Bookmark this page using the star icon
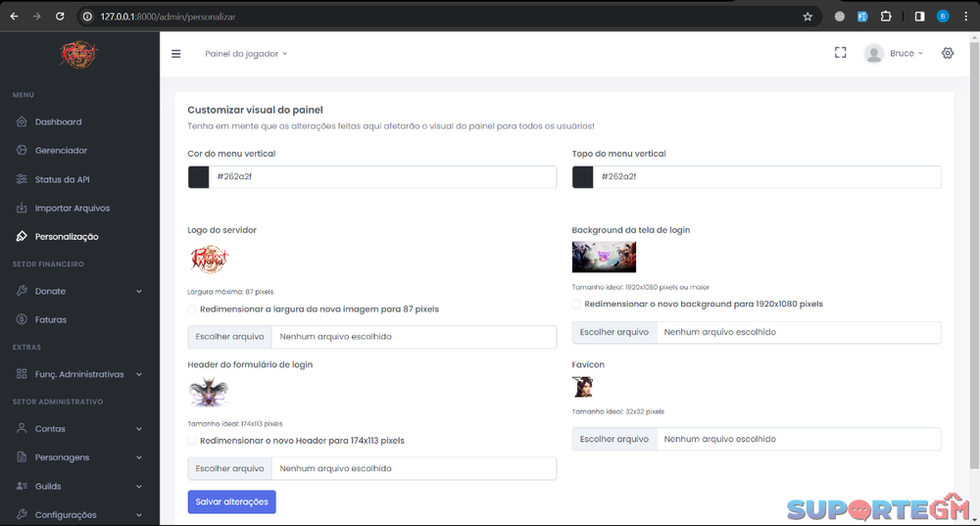The height and width of the screenshot is (526, 980). pos(808,17)
